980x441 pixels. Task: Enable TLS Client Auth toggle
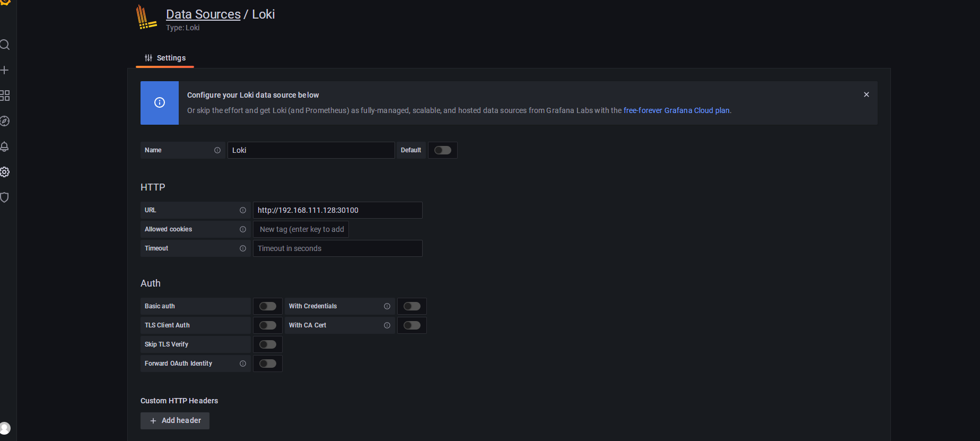(268, 325)
